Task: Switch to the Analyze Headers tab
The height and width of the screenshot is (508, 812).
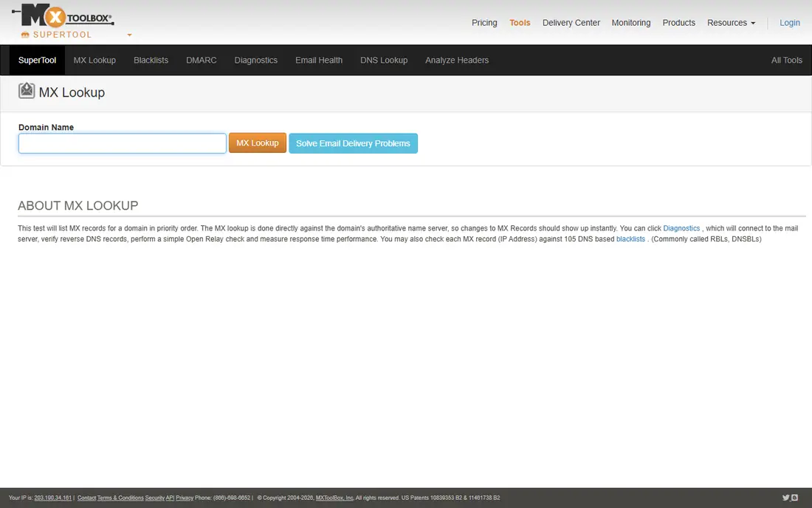Action: (x=457, y=60)
